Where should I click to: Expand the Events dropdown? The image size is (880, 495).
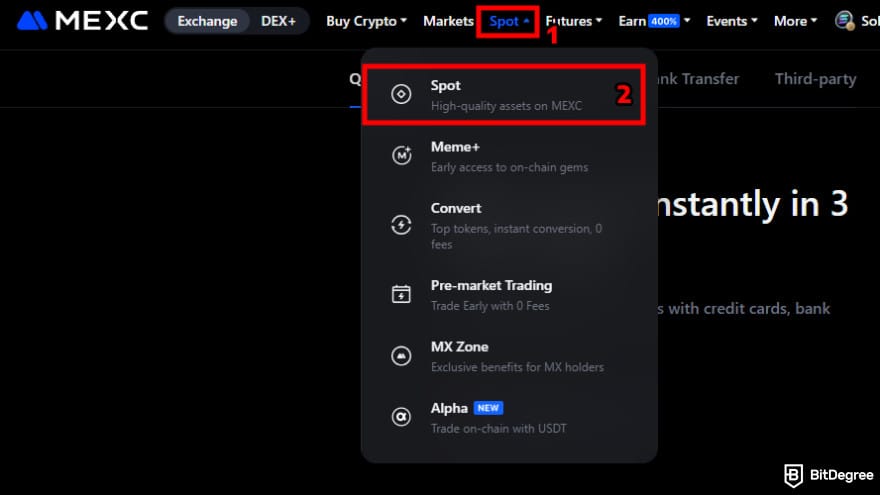[732, 21]
